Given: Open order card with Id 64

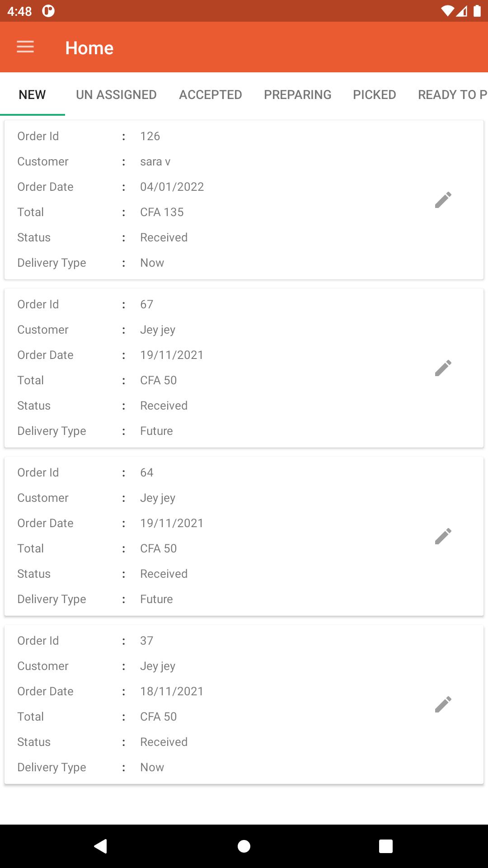Looking at the screenshot, I should click(x=244, y=536).
